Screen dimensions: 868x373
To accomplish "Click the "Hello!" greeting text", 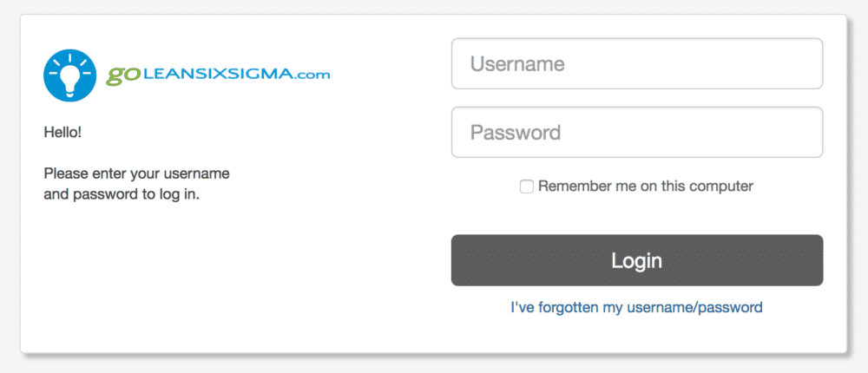I will pos(62,133).
